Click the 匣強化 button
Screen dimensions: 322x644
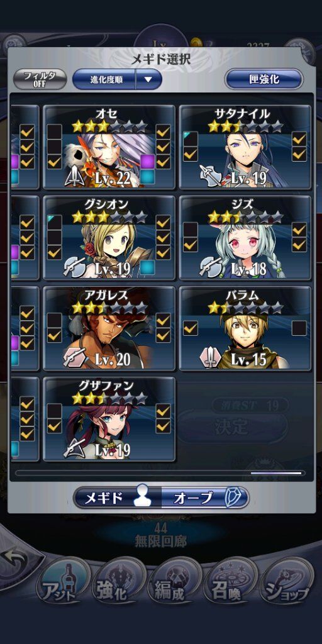[264, 79]
